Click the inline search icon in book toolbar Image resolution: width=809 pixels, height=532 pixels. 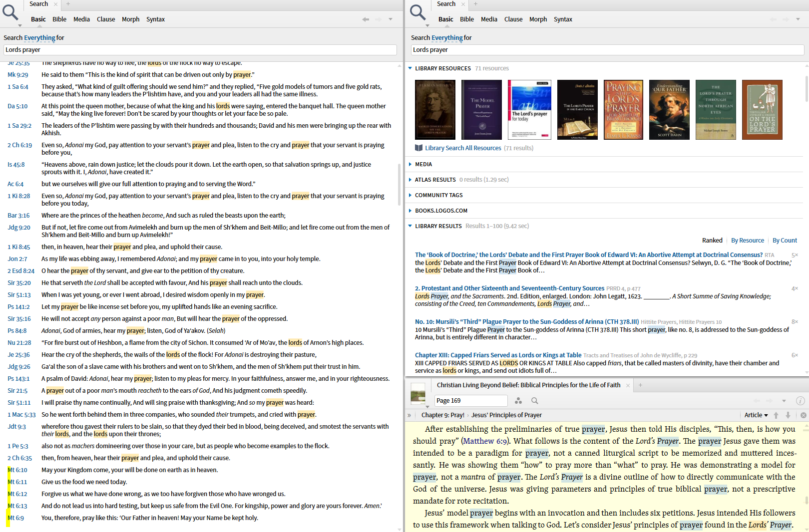click(x=535, y=401)
